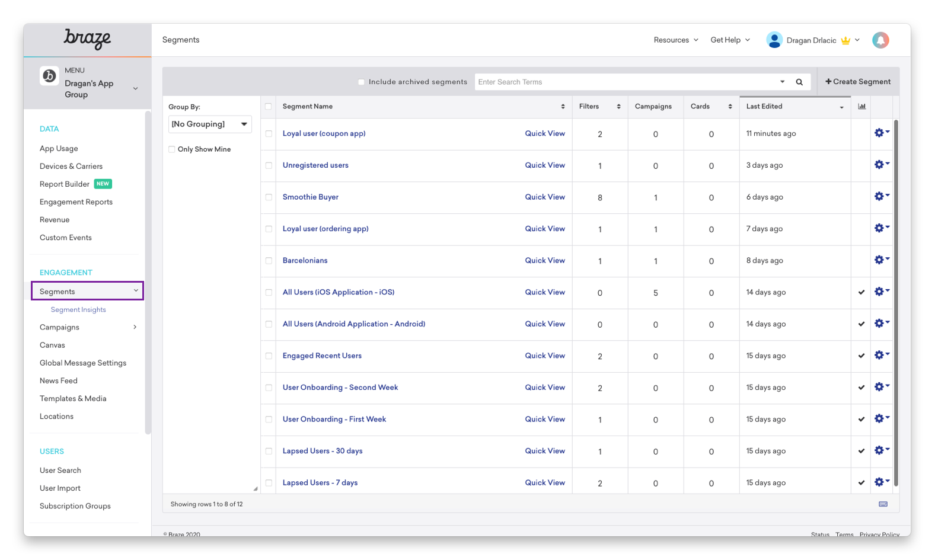Select checkbox for Engaged Recent Users

[269, 356]
